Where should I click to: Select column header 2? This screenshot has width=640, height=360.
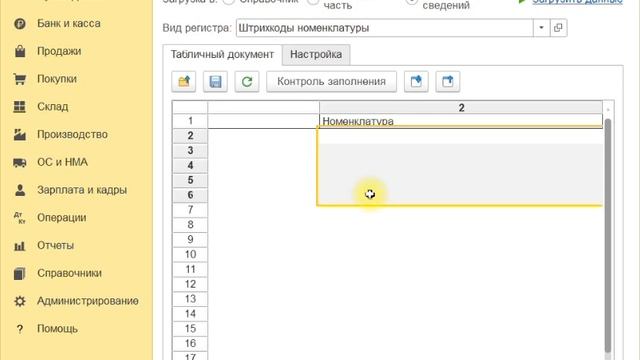pyautogui.click(x=461, y=107)
